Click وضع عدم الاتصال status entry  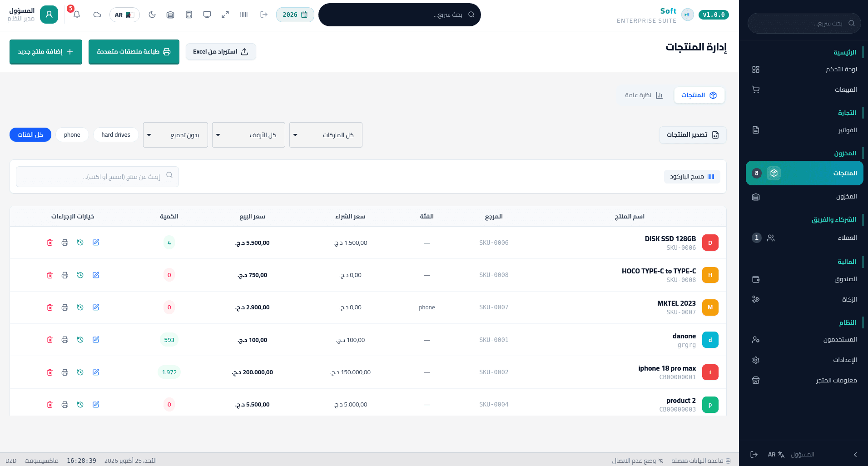[637, 461]
